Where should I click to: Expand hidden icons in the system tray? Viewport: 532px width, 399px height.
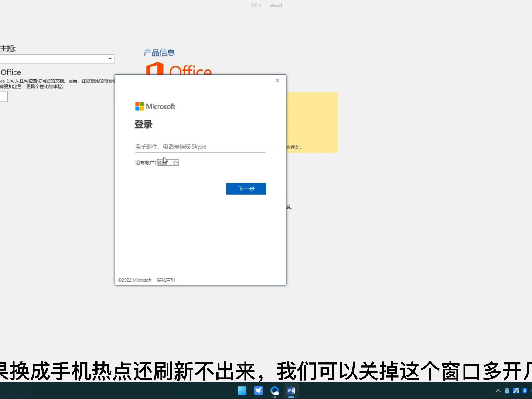pyautogui.click(x=498, y=391)
